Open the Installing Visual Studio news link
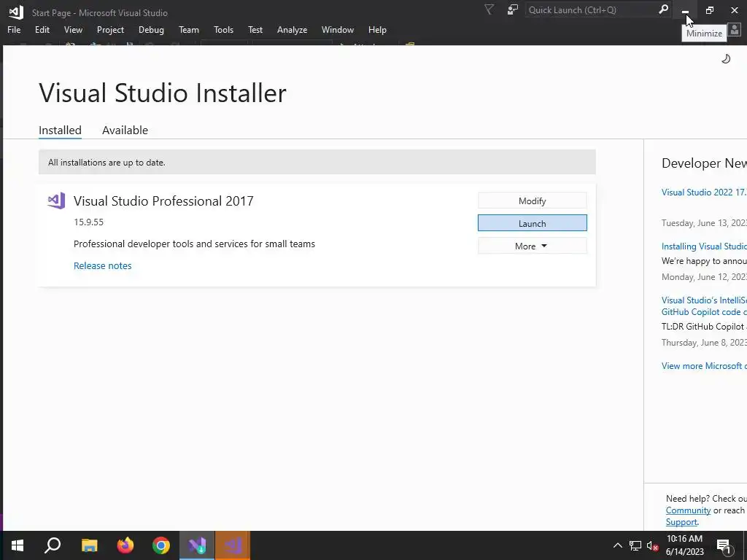The height and width of the screenshot is (560, 747). coord(704,246)
